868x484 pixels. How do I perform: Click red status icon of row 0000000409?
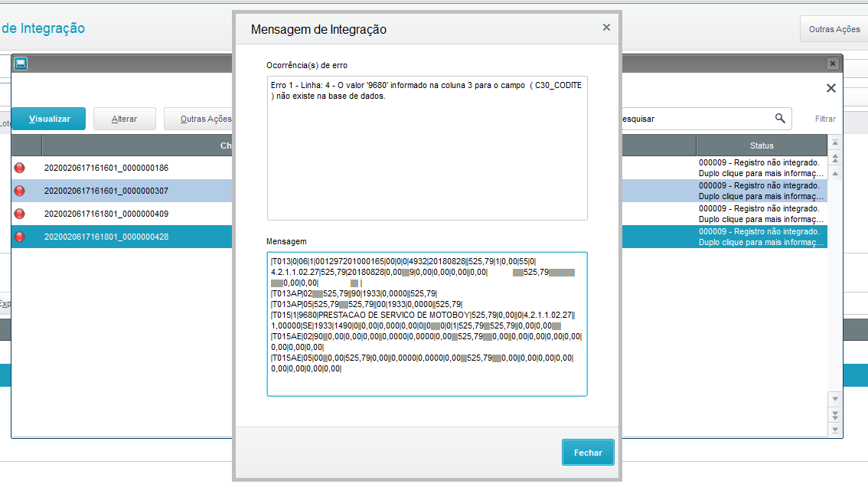click(x=19, y=214)
